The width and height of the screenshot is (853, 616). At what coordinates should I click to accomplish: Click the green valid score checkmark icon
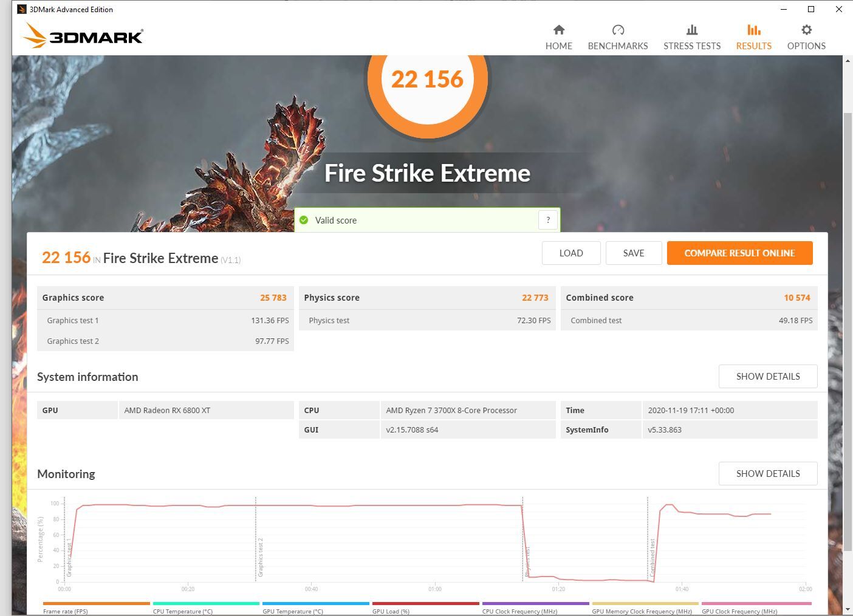click(x=304, y=220)
